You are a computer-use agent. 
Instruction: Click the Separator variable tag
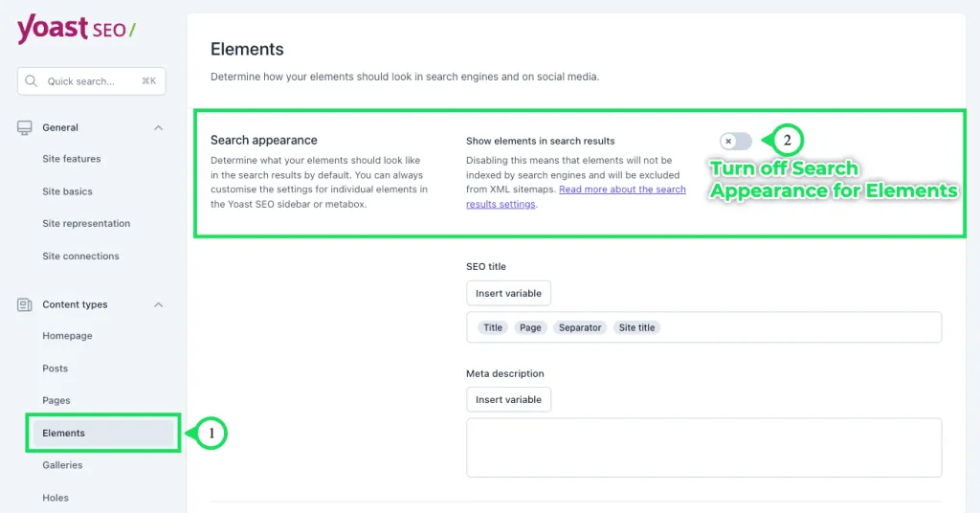tap(580, 327)
